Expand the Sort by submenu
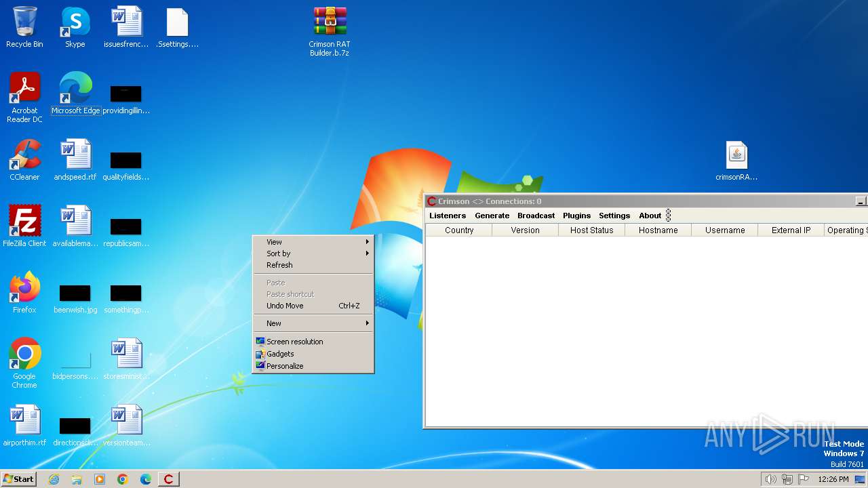This screenshot has height=488, width=868. click(x=313, y=253)
